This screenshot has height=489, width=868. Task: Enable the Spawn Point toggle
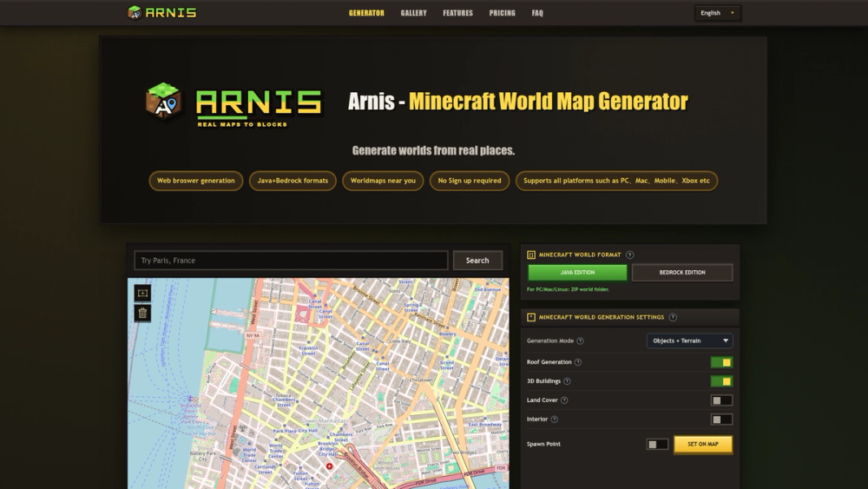(657, 444)
